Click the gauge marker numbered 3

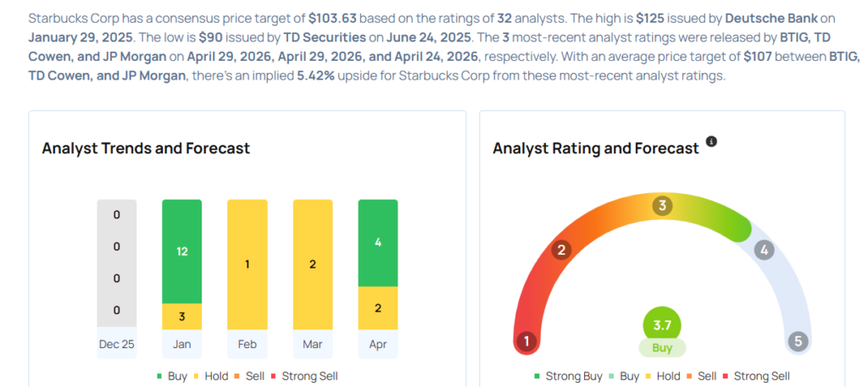(x=663, y=206)
